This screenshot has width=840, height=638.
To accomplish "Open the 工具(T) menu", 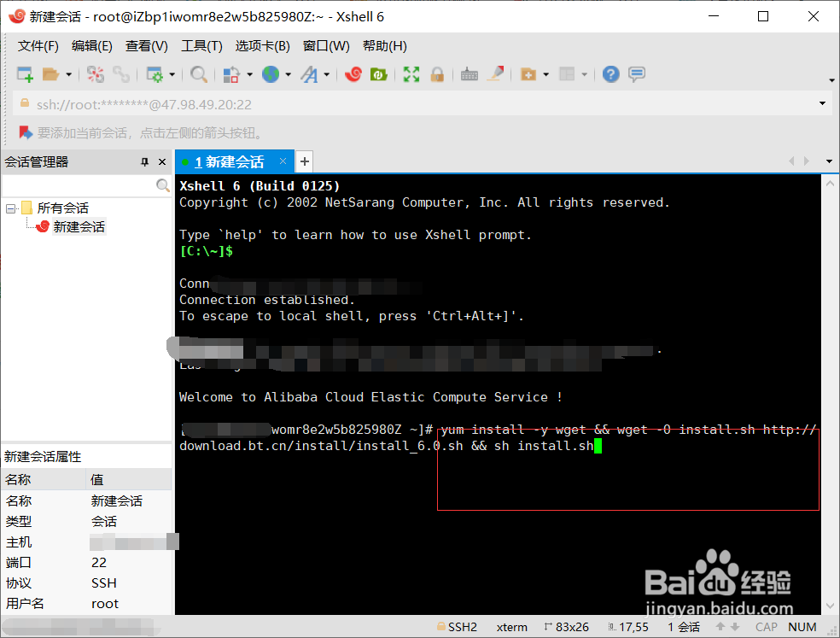I will 202,46.
